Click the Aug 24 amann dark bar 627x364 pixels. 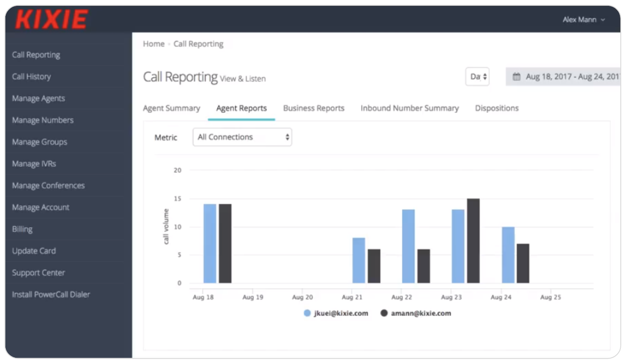coord(523,263)
